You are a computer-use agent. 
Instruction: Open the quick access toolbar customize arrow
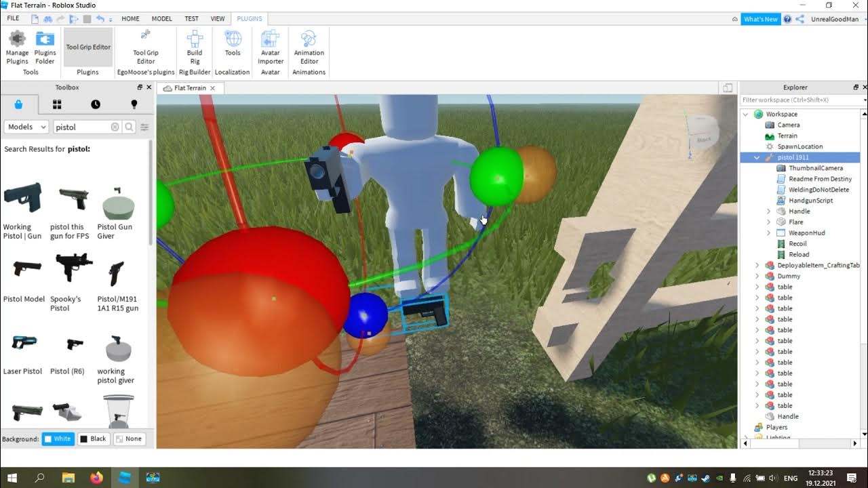tap(112, 19)
